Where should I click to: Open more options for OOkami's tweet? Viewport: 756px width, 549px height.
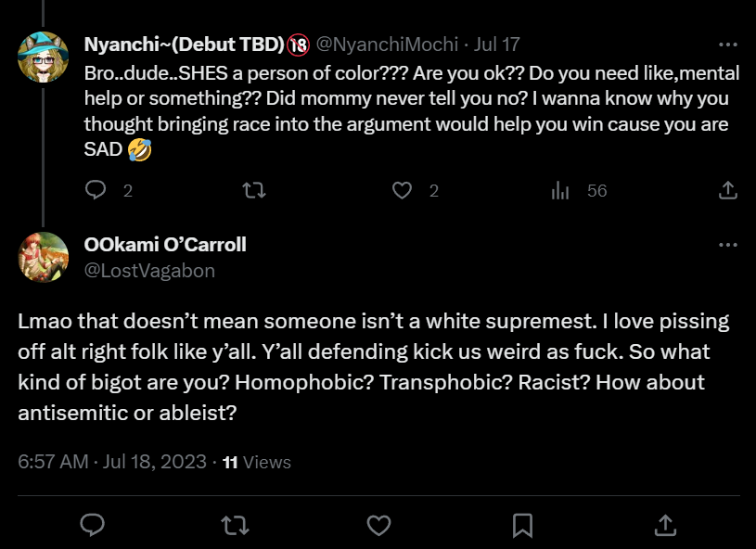728,245
